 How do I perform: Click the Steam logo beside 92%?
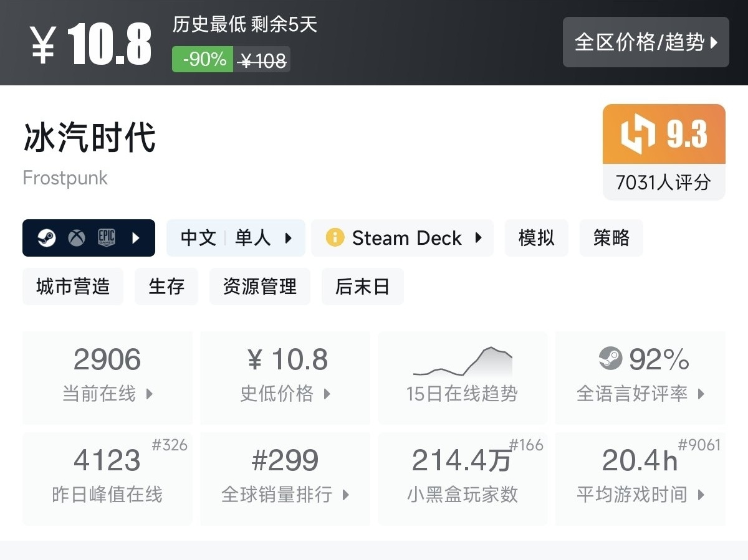tap(610, 359)
